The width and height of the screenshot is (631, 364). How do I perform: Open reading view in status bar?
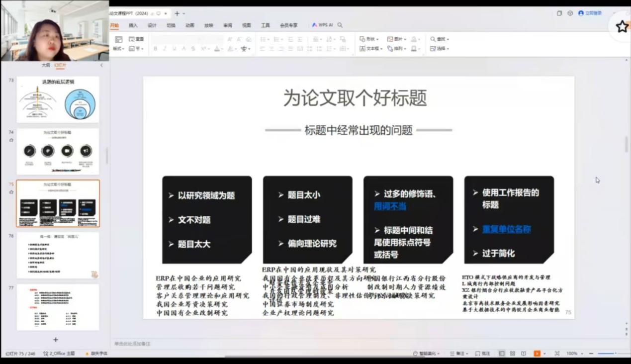click(524, 354)
